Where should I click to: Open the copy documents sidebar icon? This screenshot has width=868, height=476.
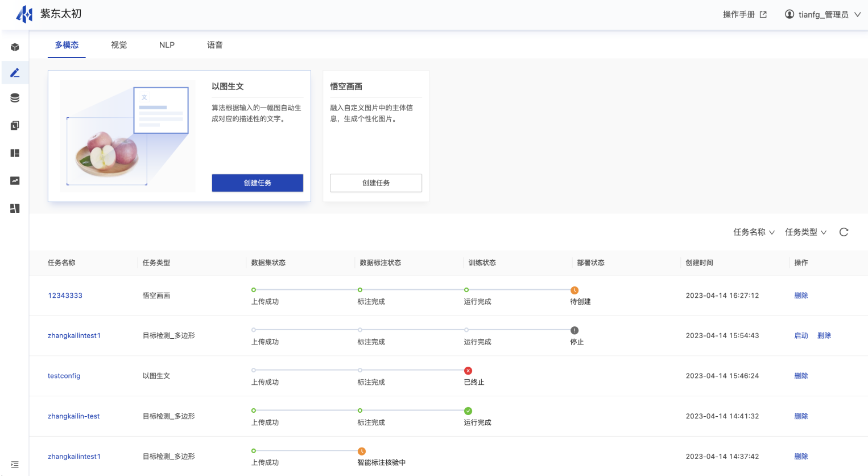[15, 125]
